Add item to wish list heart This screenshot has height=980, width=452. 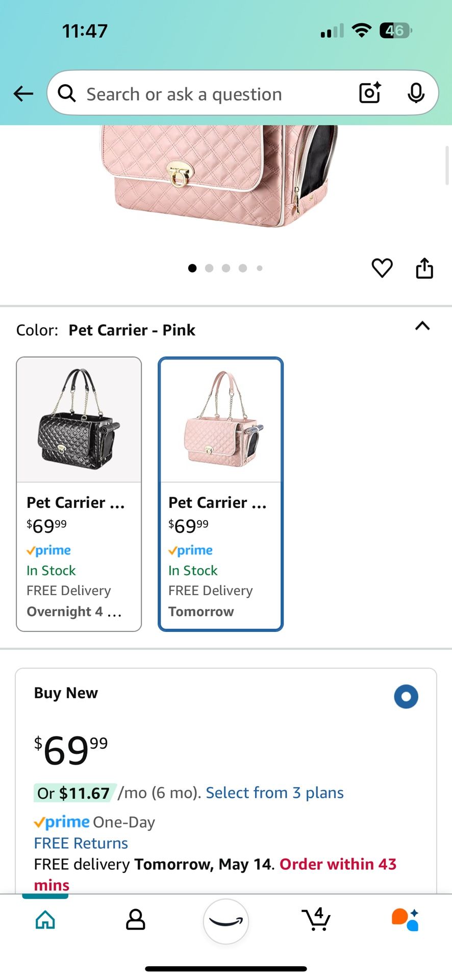(382, 268)
